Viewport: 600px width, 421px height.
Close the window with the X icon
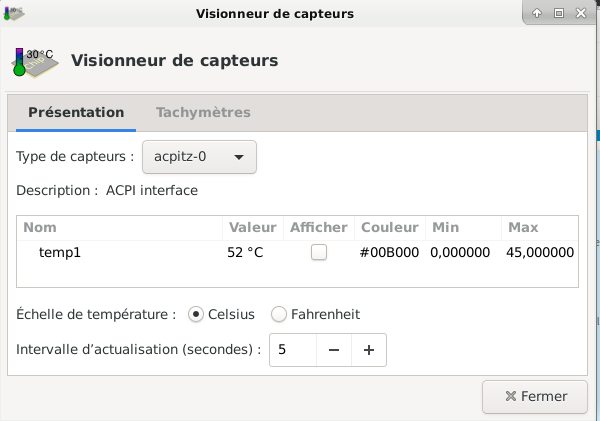point(581,13)
